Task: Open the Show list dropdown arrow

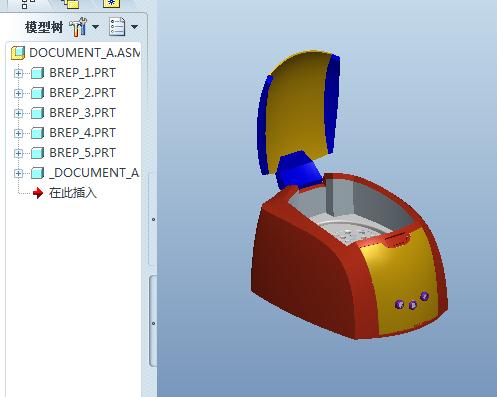Action: click(134, 27)
